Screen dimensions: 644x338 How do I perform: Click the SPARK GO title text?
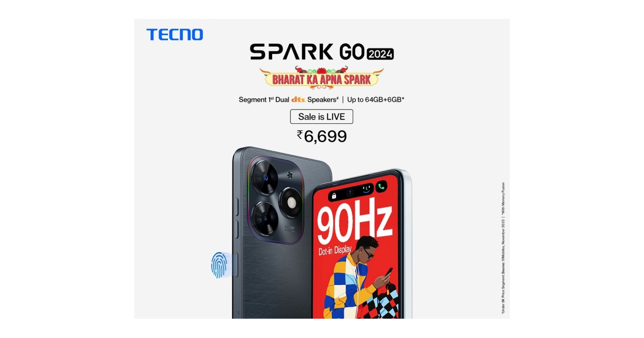pyautogui.click(x=307, y=52)
